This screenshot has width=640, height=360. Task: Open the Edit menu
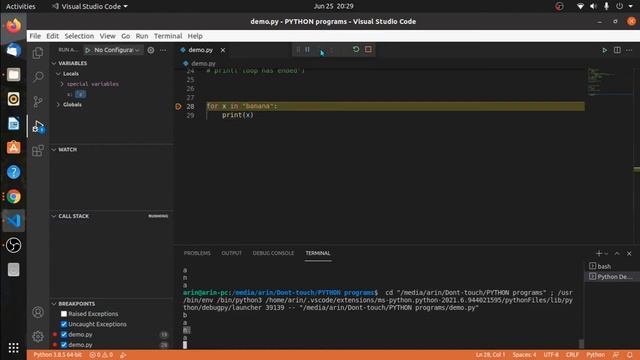tap(52, 36)
